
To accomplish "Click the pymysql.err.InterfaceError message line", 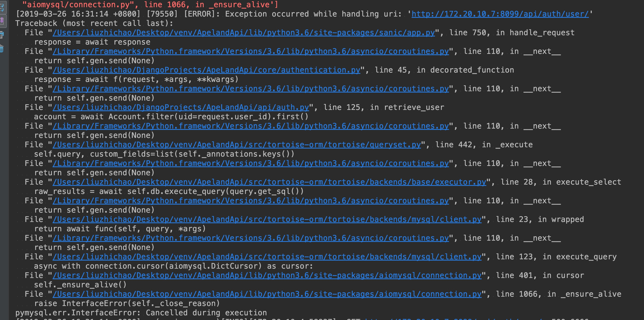I will (x=141, y=313).
